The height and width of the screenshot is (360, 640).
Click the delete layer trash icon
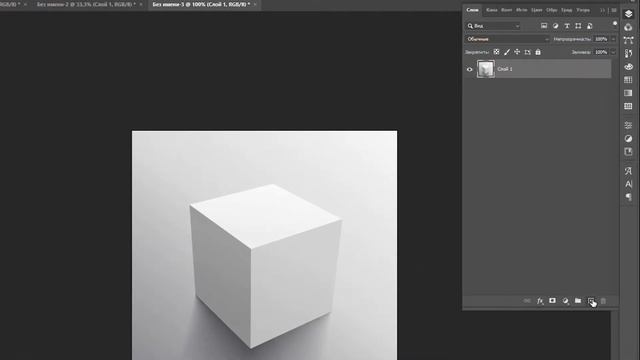[x=603, y=301]
